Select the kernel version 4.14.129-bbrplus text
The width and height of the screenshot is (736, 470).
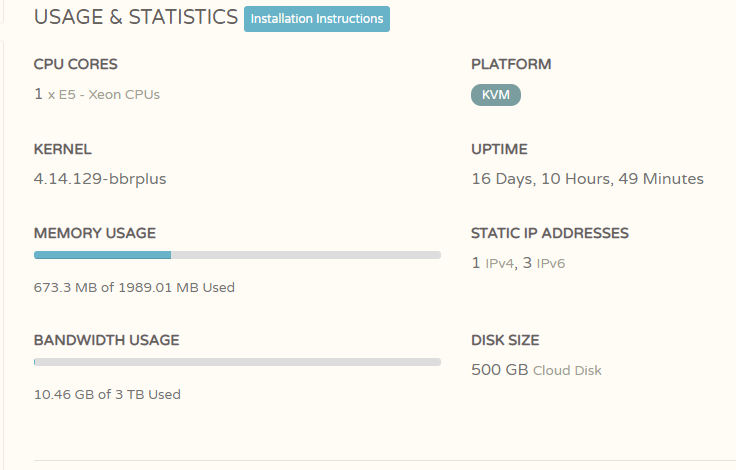[x=100, y=179]
